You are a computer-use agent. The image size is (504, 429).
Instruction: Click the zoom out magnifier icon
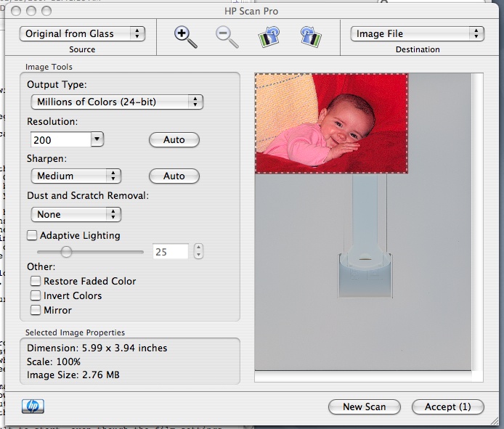coord(227,36)
